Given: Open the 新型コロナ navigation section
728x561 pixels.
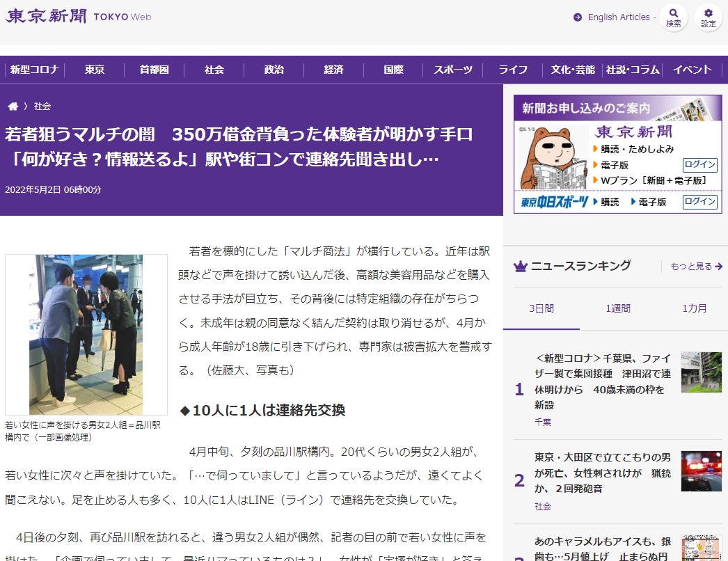Looking at the screenshot, I should point(34,70).
